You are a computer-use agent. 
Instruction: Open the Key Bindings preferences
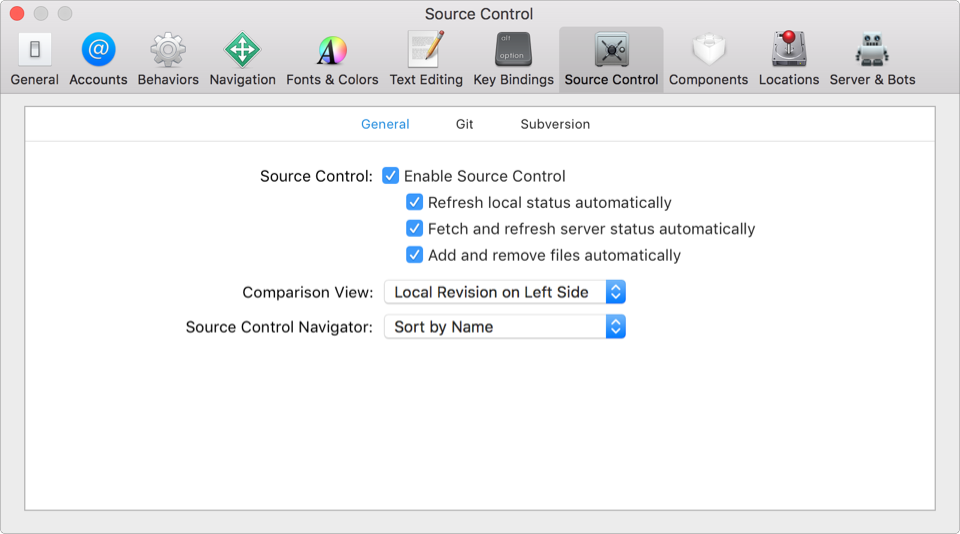tap(513, 50)
